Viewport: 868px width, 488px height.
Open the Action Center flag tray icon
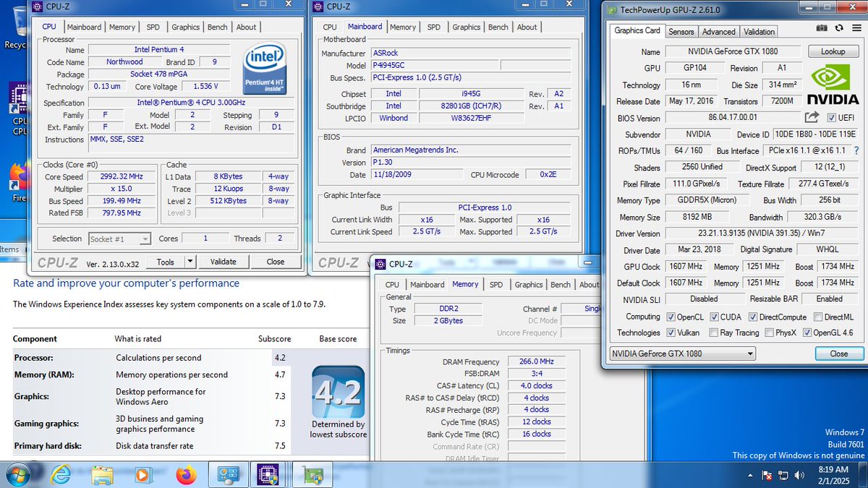(x=767, y=476)
